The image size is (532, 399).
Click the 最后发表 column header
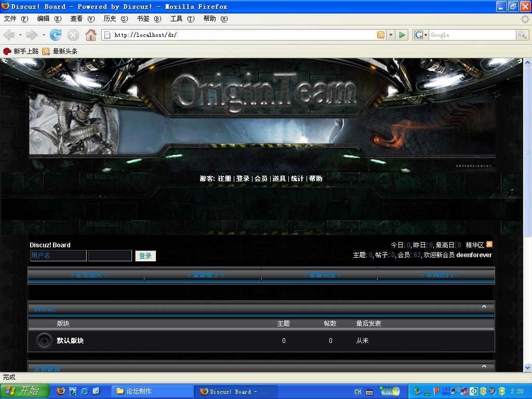click(x=368, y=324)
